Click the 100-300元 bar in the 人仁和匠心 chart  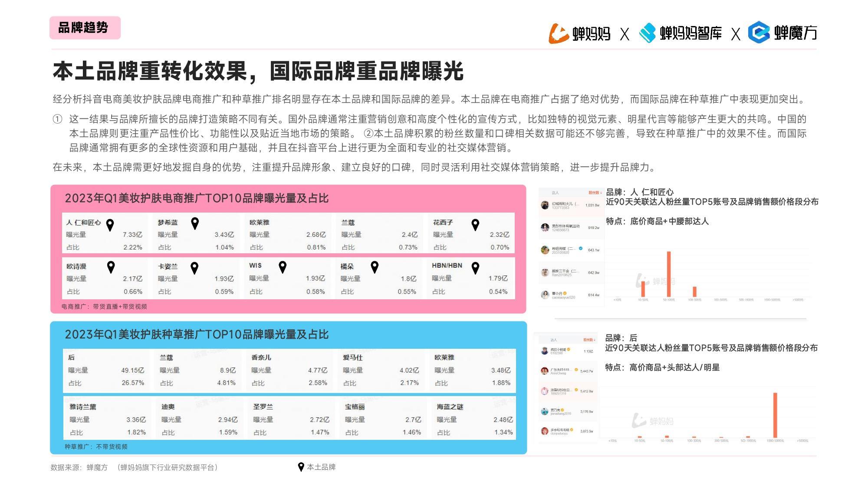[x=694, y=292]
